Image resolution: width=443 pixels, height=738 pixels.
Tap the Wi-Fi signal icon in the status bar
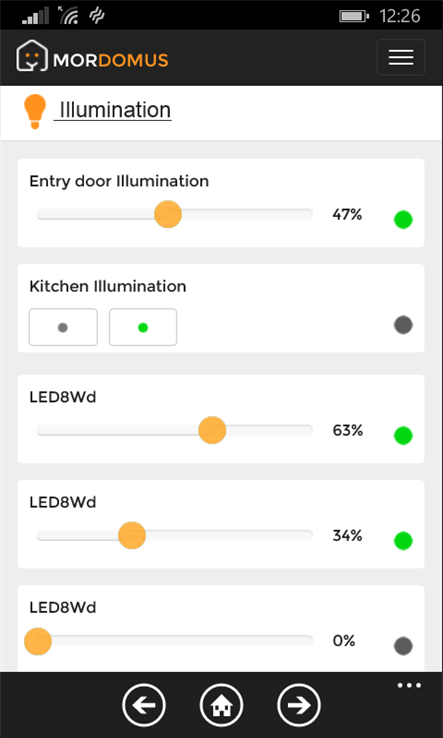[69, 16]
